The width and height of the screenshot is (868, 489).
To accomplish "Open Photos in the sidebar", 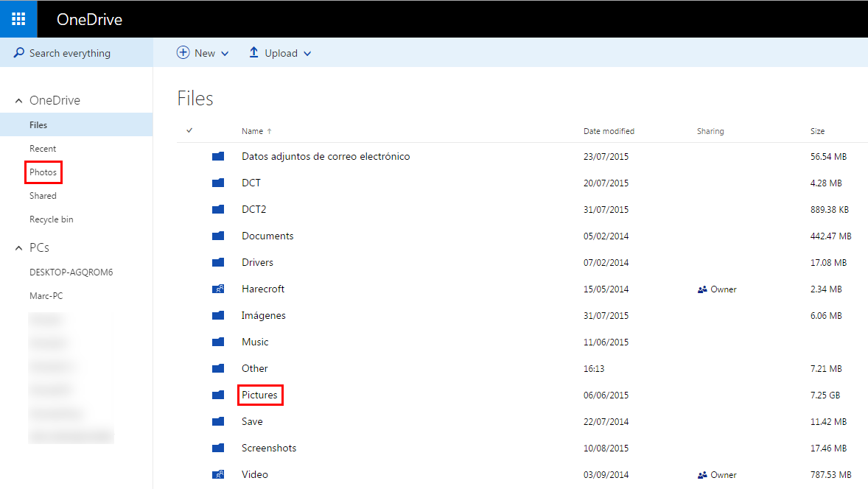I will tap(43, 172).
